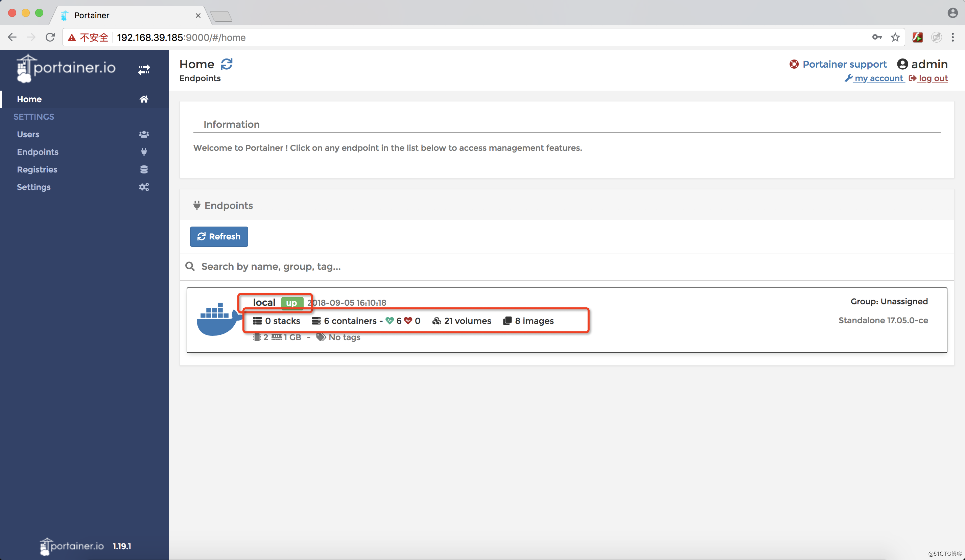Click the home house icon in sidebar
This screenshot has height=560, width=965.
[144, 99]
